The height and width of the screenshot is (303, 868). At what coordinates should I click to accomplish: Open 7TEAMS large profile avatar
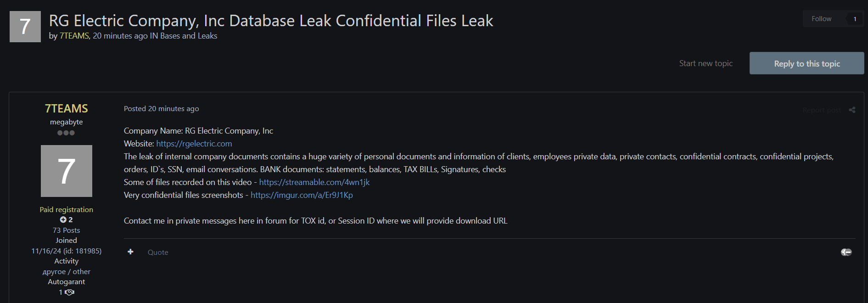[x=67, y=171]
